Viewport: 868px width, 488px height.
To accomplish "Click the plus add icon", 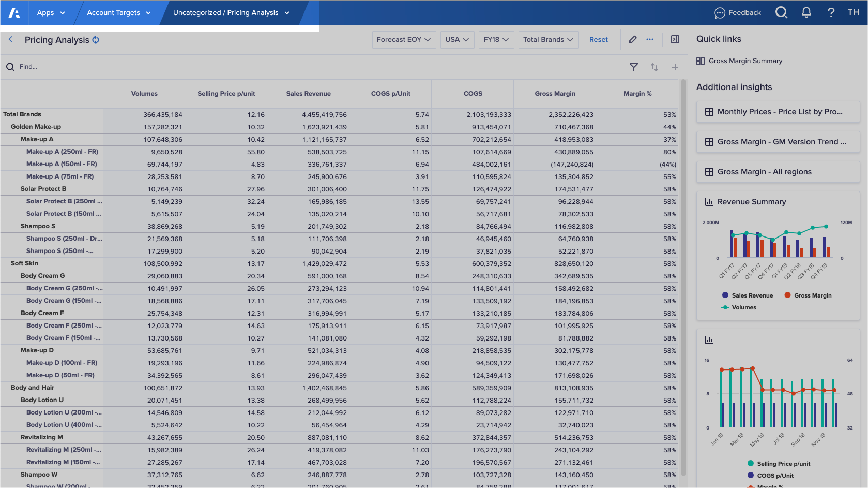I will [x=675, y=67].
